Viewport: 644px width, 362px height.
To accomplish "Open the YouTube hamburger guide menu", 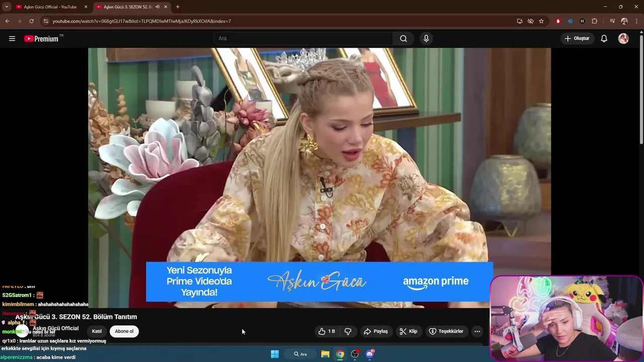I will point(12,39).
